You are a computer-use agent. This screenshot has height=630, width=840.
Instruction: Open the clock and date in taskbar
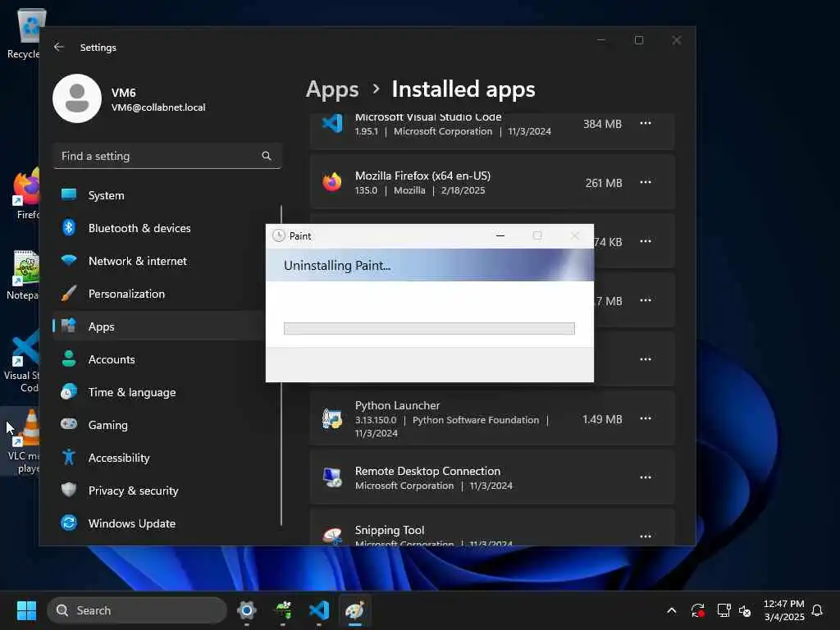pyautogui.click(x=783, y=610)
